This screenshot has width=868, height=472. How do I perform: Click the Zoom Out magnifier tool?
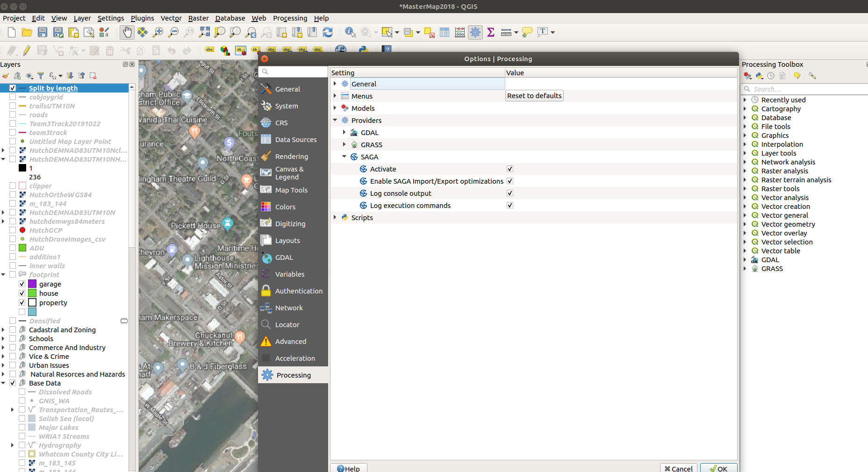(173, 32)
